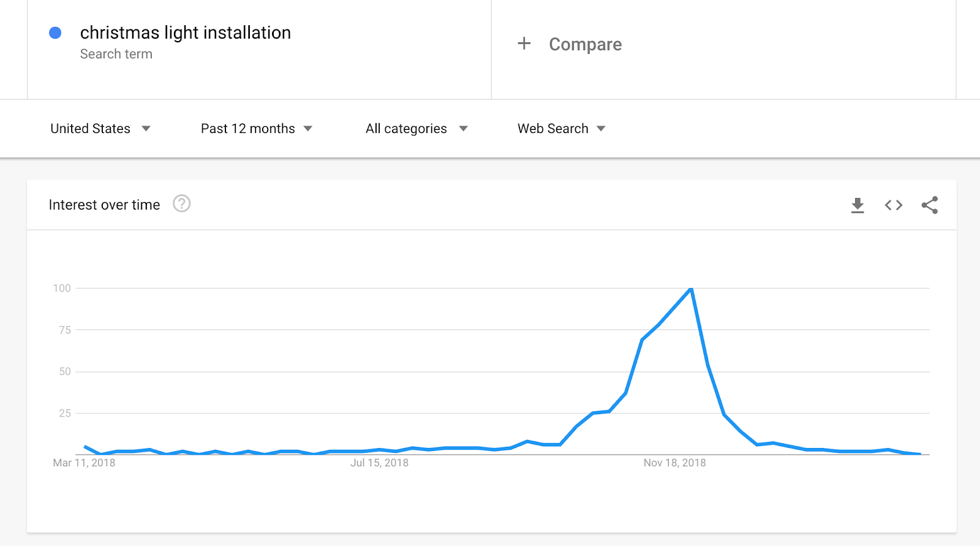The width and height of the screenshot is (980, 546).
Task: Add a comparison term via Compare
Action: [585, 44]
